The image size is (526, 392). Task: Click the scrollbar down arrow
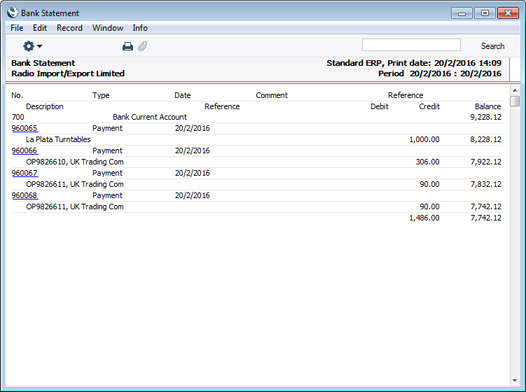(x=515, y=381)
